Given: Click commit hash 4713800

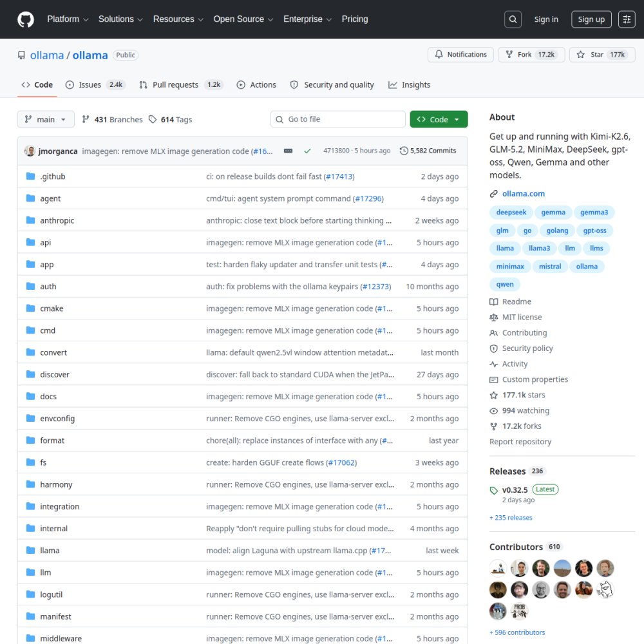Looking at the screenshot, I should 336,151.
